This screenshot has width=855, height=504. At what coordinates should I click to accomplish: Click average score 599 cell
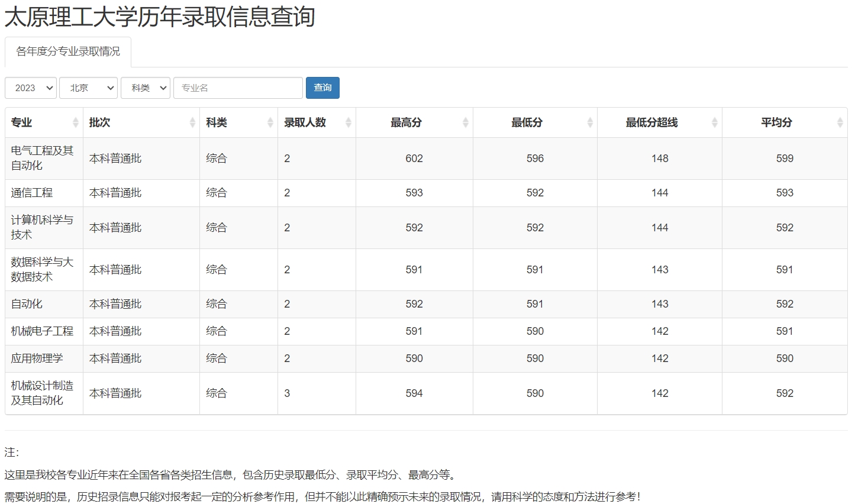(x=785, y=159)
